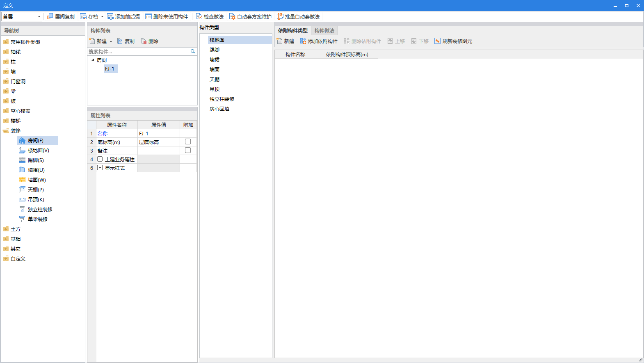The width and height of the screenshot is (644, 363).
Task: Click 新建 in the 依附构件类型 toolbar
Action: coord(285,41)
